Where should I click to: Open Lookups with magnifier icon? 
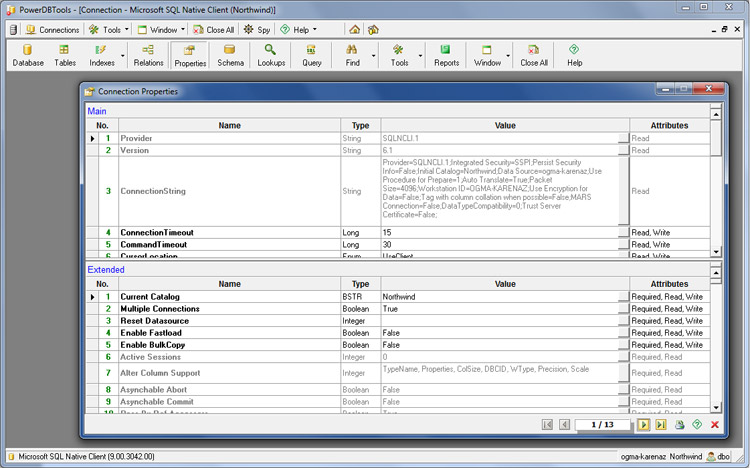click(x=271, y=55)
